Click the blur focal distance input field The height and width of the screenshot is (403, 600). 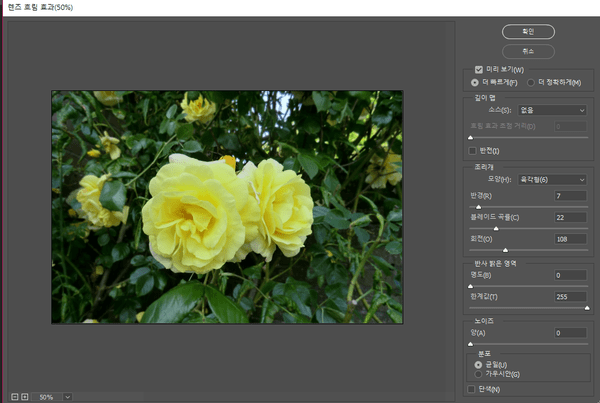pos(570,126)
